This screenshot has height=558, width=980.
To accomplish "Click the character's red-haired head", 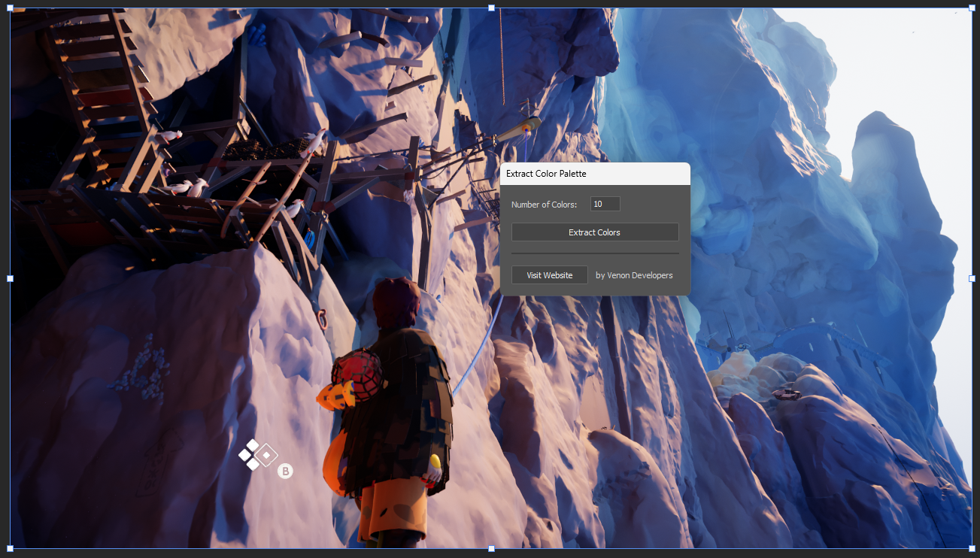I will pyautogui.click(x=397, y=303).
